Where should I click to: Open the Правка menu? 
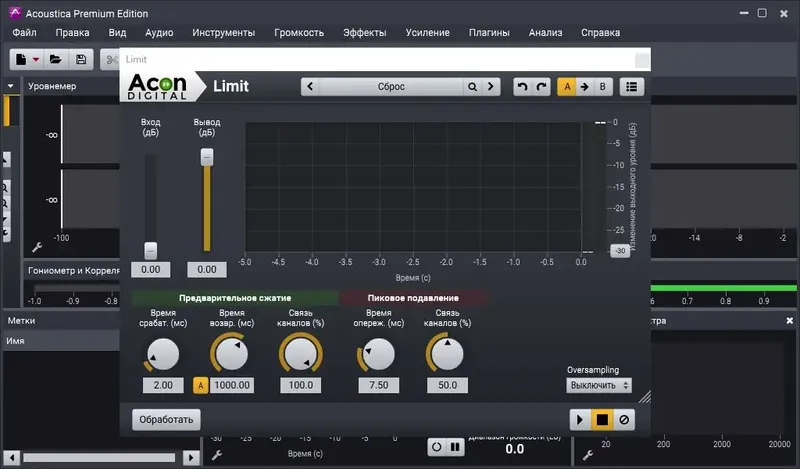click(x=72, y=33)
